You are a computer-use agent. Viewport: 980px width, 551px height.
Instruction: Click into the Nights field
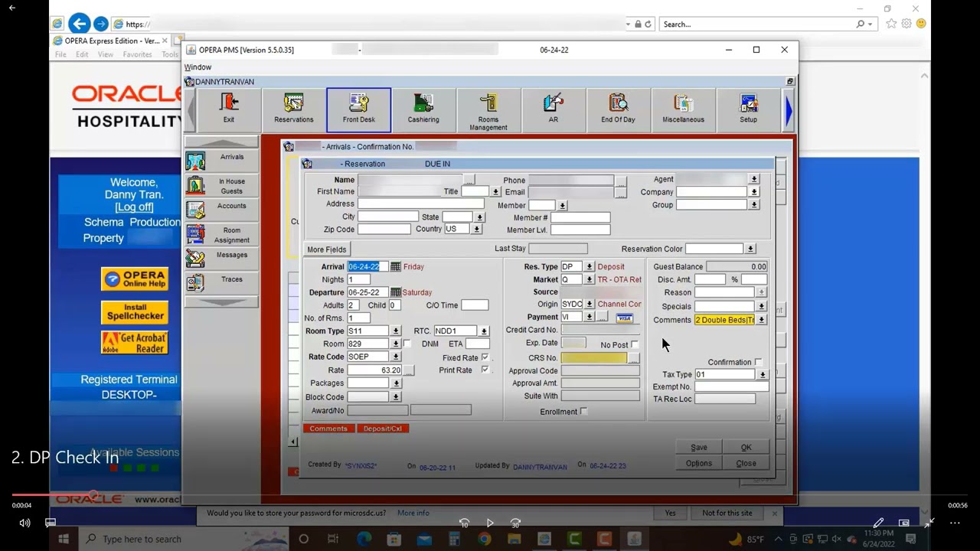[358, 279]
